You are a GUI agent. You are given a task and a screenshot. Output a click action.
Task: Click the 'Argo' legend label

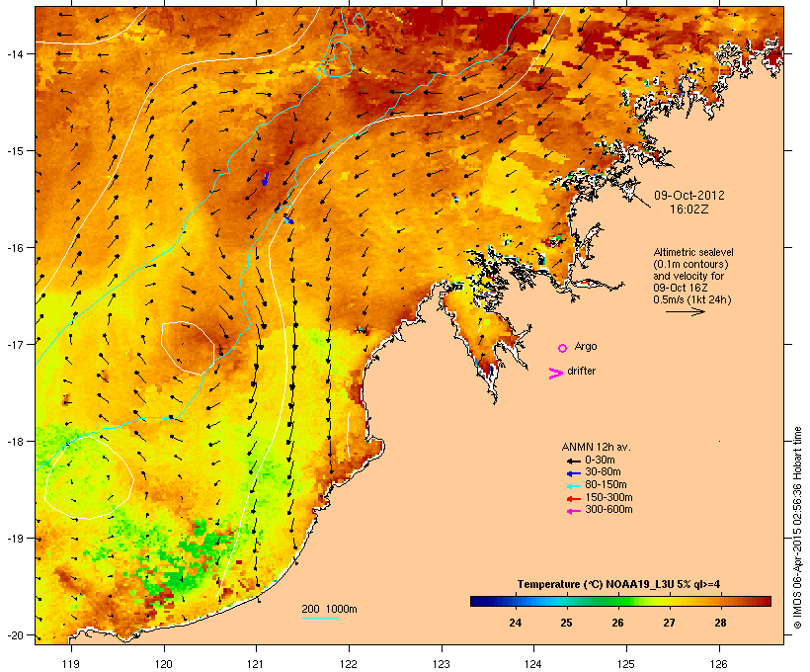(586, 346)
